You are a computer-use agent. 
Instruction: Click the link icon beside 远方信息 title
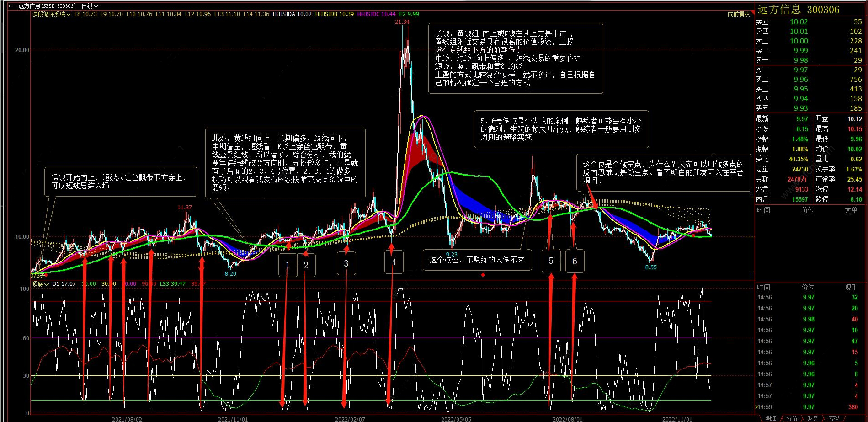[x=12, y=6]
